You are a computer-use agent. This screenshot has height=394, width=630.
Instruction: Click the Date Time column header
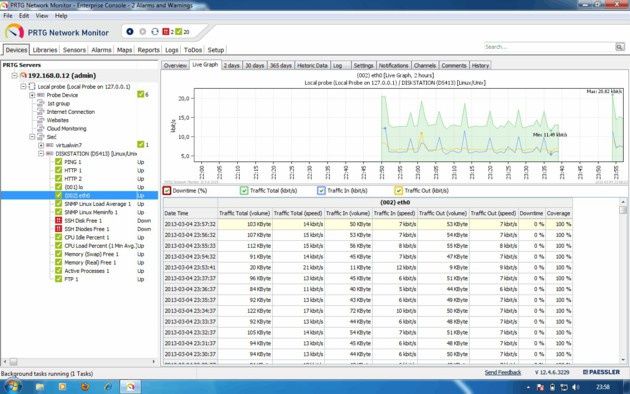tap(190, 213)
